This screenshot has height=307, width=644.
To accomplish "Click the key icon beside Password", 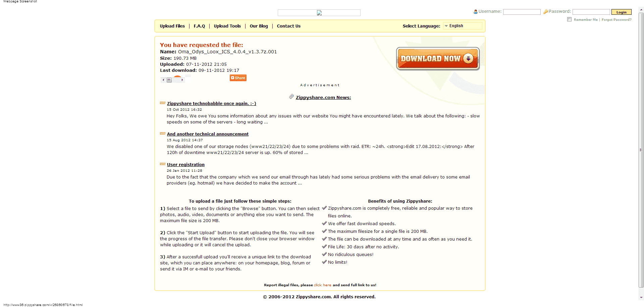I will click(x=545, y=12).
